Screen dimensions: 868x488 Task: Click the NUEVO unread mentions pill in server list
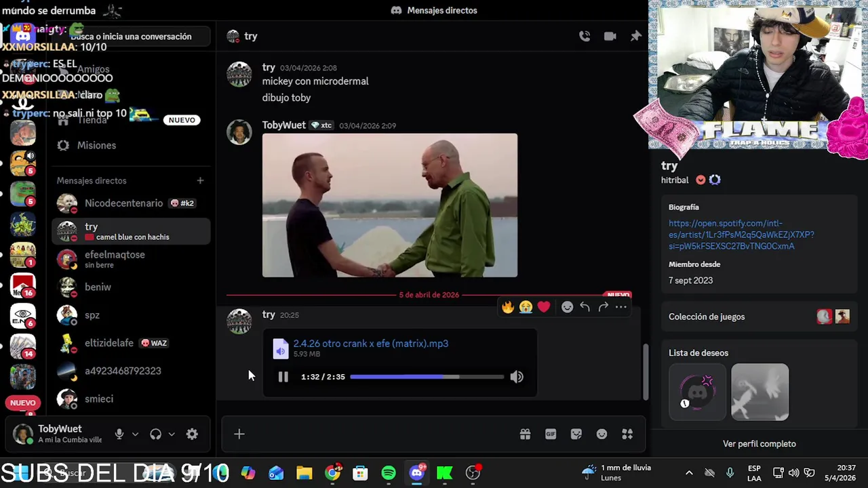[22, 403]
